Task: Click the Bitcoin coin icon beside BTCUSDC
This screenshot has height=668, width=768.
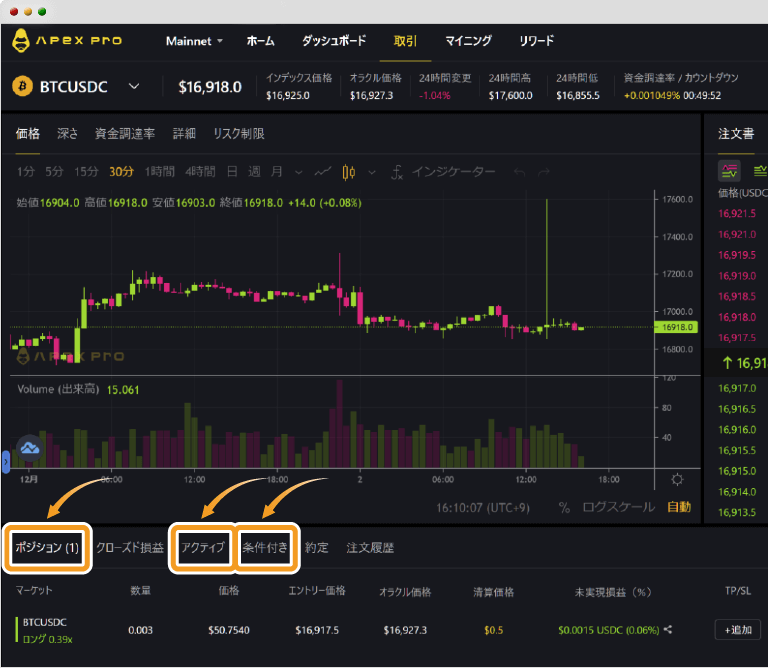Action: (x=22, y=87)
